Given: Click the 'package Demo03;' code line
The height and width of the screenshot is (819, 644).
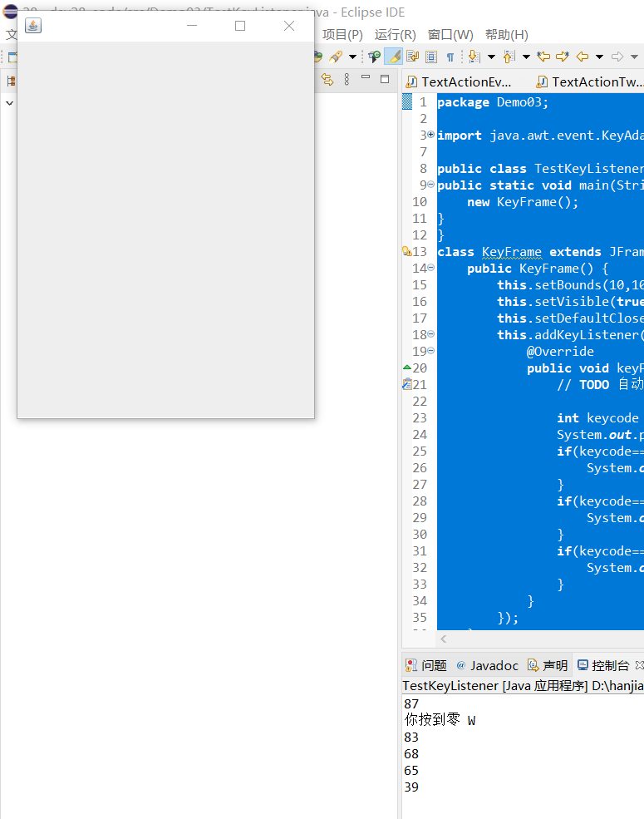Looking at the screenshot, I should click(493, 102).
